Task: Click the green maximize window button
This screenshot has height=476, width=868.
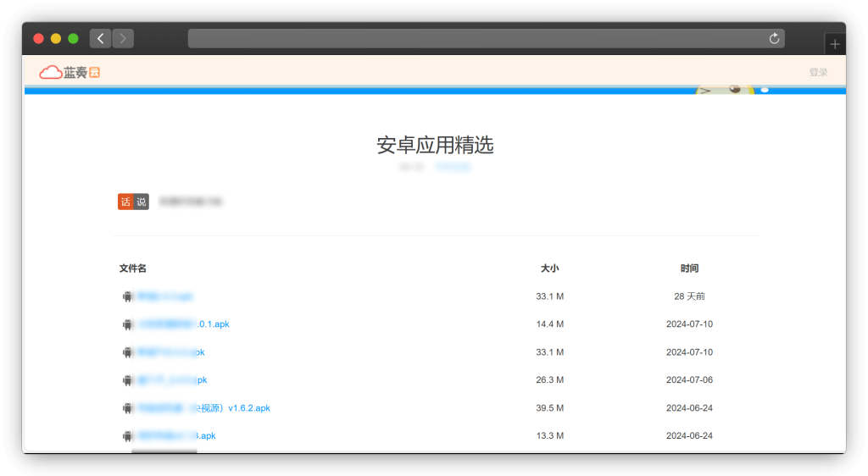Action: click(x=73, y=39)
